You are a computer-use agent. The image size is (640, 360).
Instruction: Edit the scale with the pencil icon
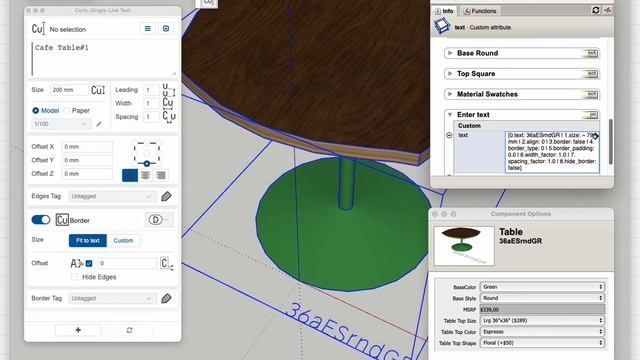point(99,124)
